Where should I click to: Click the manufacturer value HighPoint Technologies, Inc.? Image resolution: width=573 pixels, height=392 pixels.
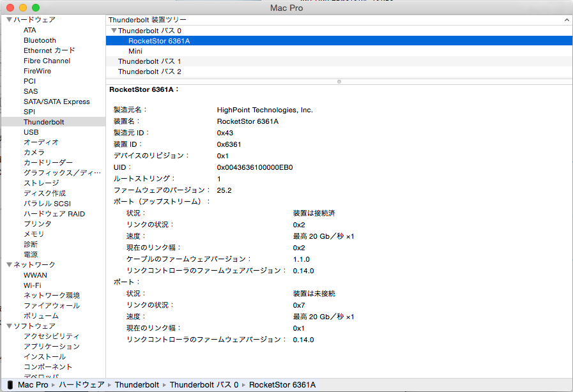[265, 110]
